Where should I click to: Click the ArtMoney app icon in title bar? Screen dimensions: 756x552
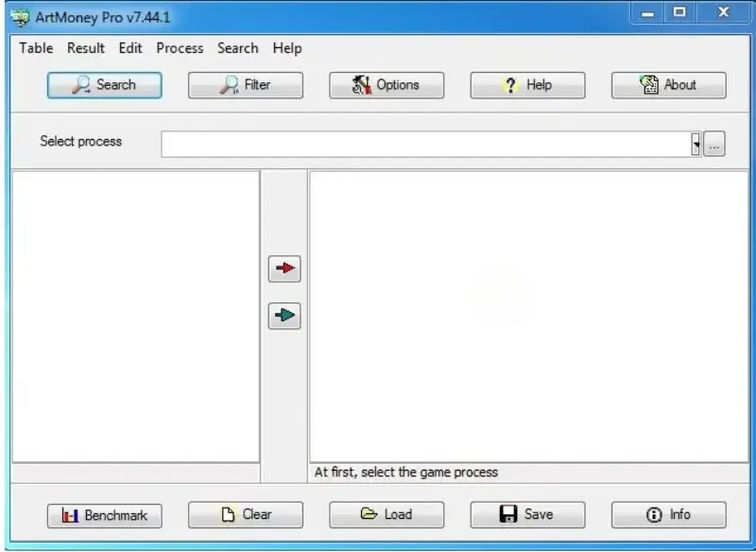tap(20, 18)
